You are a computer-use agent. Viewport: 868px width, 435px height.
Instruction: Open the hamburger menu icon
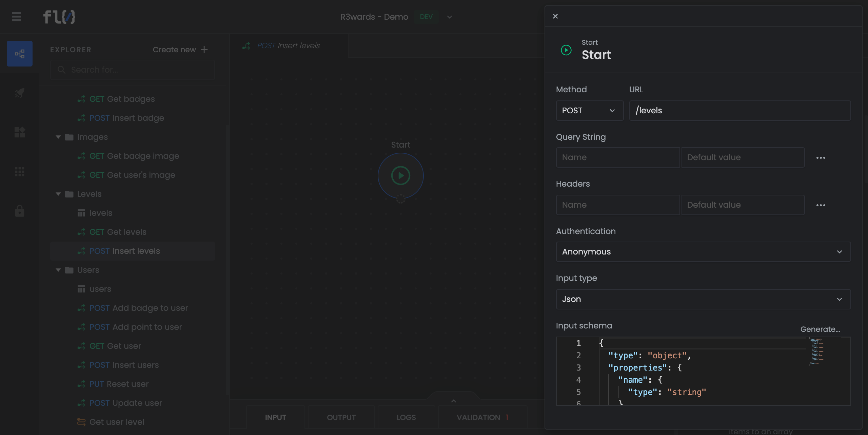point(17,17)
